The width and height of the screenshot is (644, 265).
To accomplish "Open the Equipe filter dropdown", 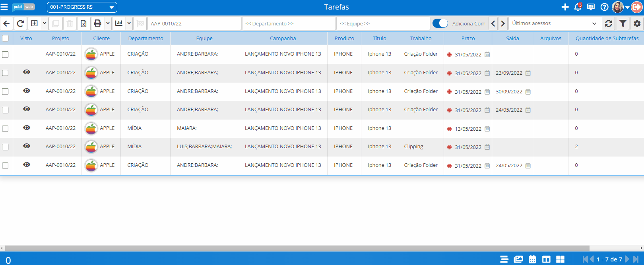I will pos(383,23).
